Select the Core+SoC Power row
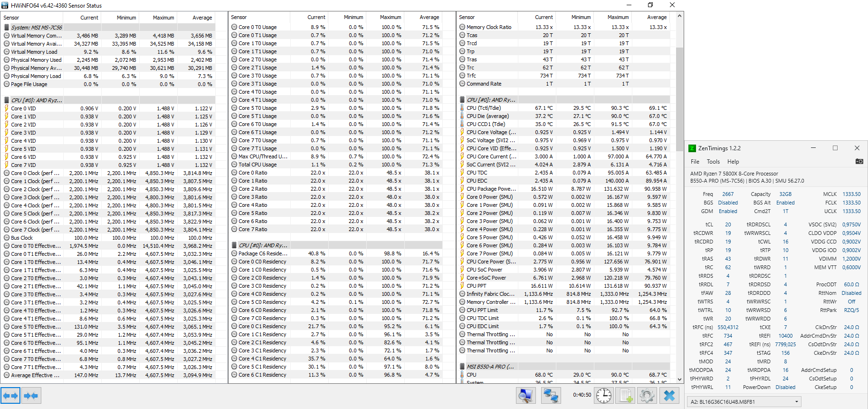The width and height of the screenshot is (868, 409). (564, 278)
